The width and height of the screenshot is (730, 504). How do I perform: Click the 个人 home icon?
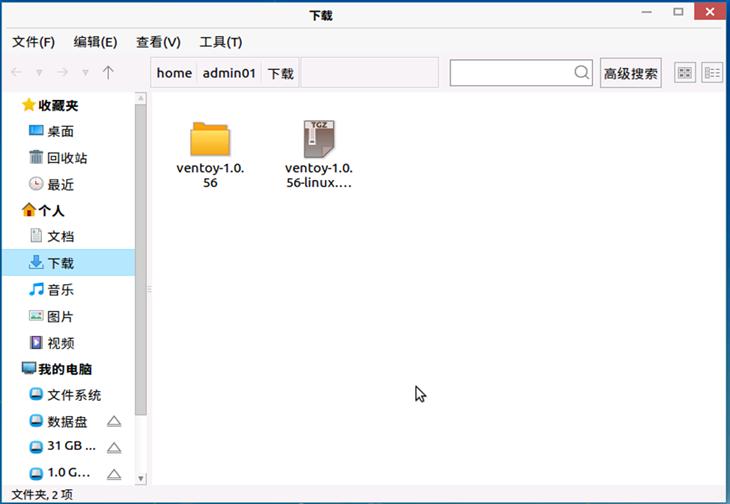pos(28,210)
